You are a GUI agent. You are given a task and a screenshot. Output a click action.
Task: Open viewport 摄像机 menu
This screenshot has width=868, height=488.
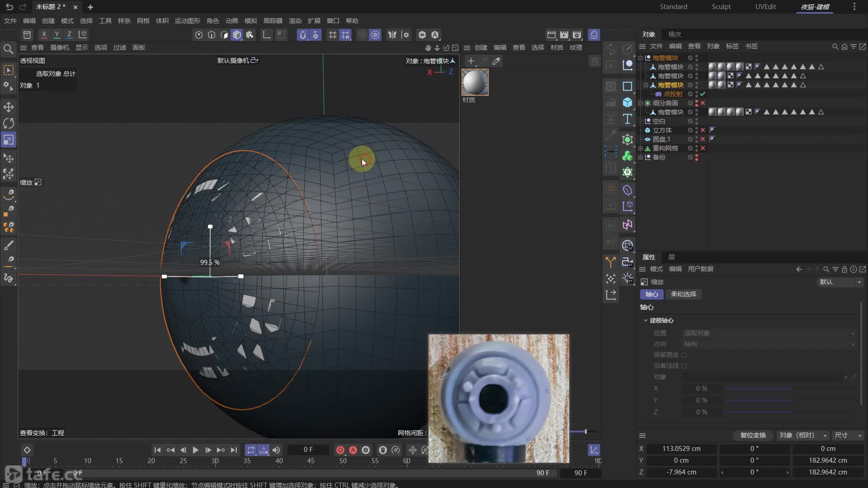59,47
